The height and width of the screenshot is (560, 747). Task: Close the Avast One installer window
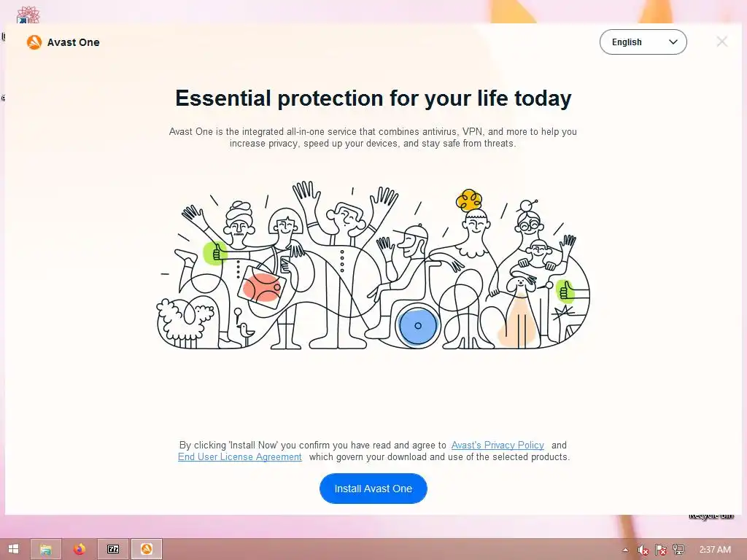[x=721, y=42]
